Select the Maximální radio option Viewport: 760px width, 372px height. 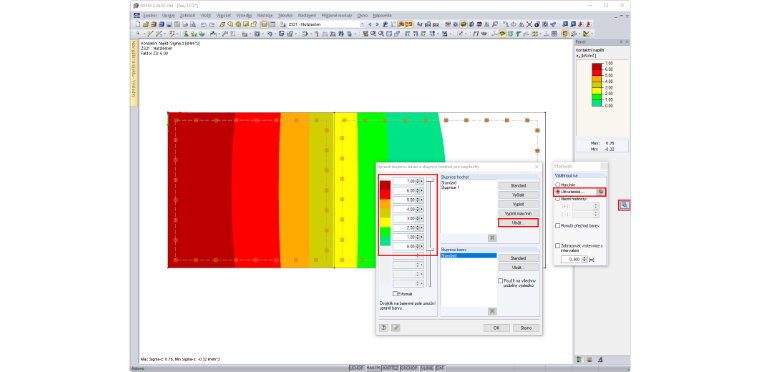(x=557, y=185)
